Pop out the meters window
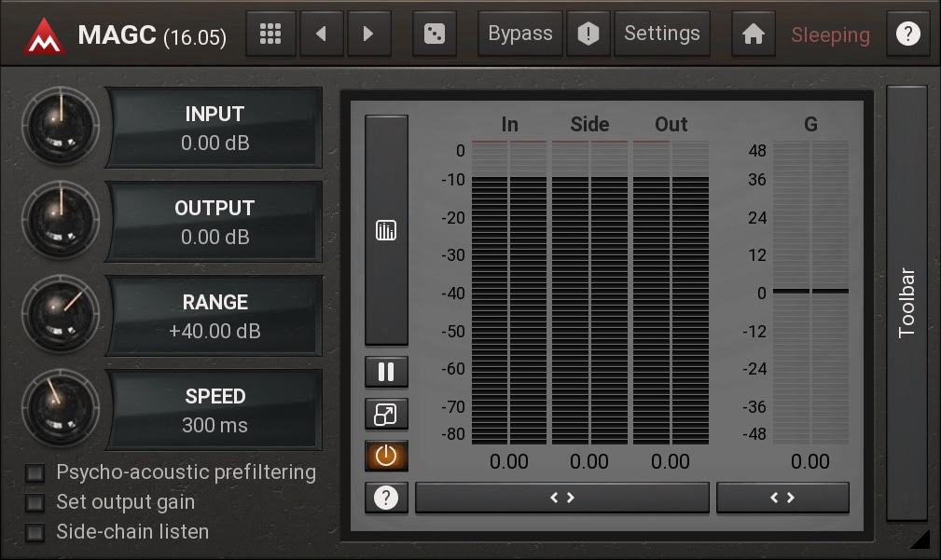 click(x=386, y=415)
